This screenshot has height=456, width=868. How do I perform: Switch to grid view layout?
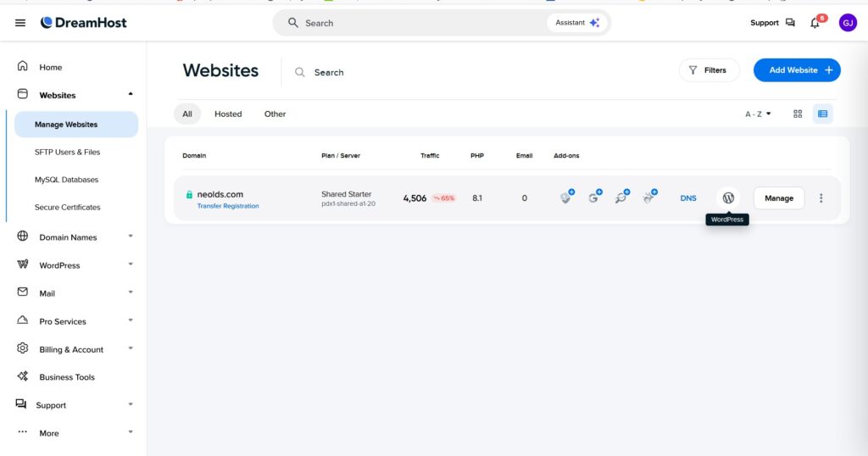click(798, 114)
